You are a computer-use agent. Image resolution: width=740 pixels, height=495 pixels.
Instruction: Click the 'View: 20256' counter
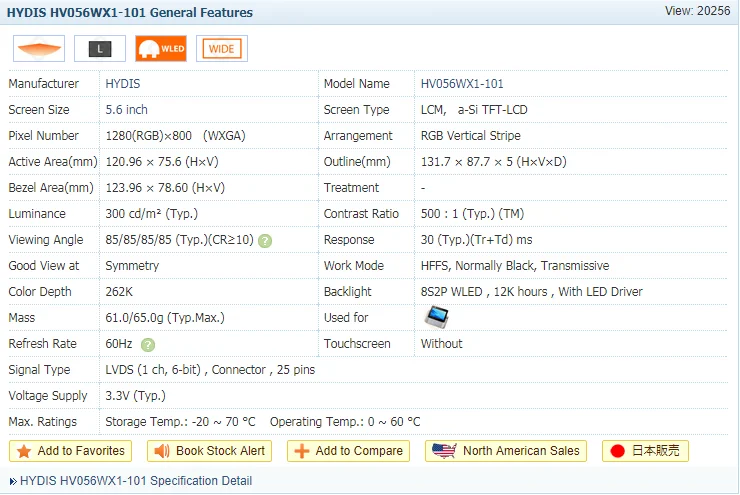coord(698,11)
